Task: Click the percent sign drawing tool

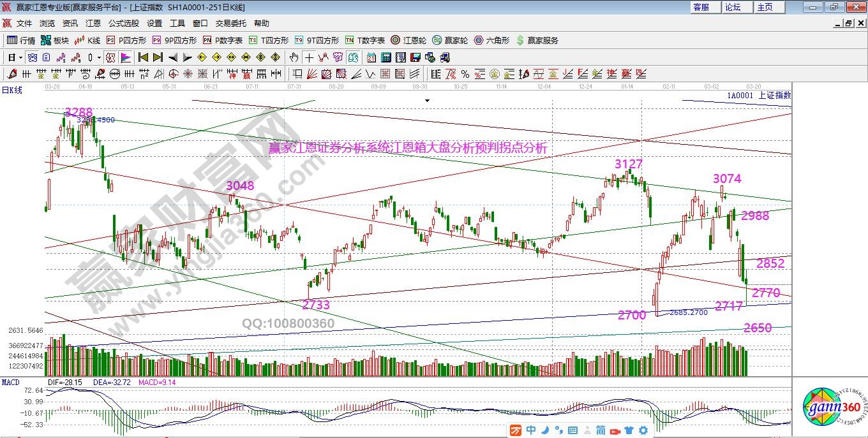Action: point(465,74)
